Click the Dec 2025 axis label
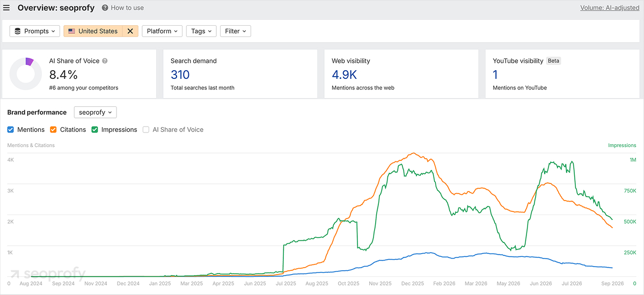 [413, 284]
